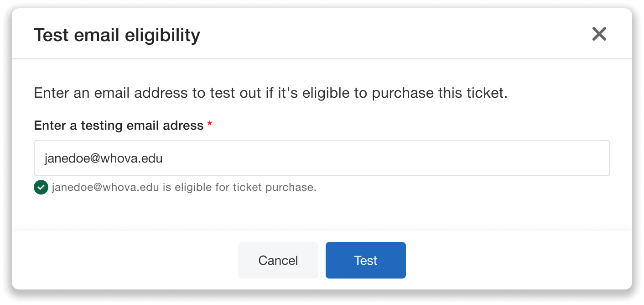644x305 pixels.
Task: Place cursor on janedoe@whova.edu inside the field
Action: coord(104,158)
